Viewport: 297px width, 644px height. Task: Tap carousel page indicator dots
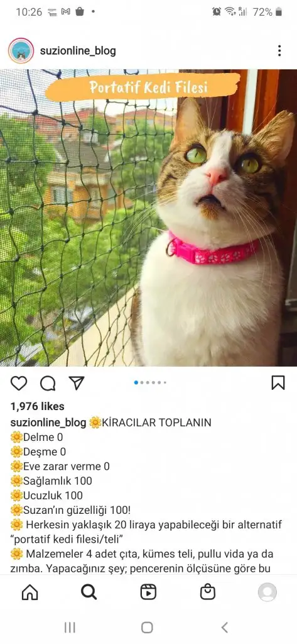pyautogui.click(x=150, y=382)
